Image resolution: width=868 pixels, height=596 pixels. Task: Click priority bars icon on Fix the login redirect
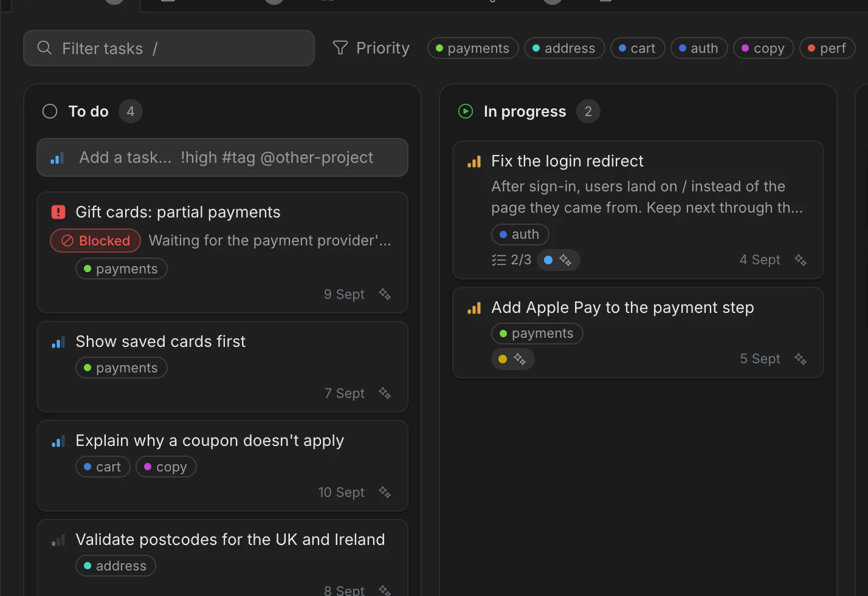click(x=474, y=162)
